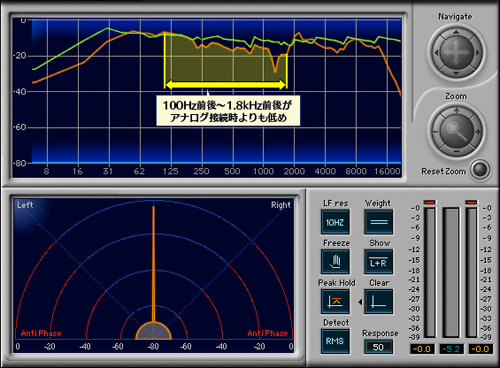This screenshot has width=500, height=368.
Task: Click the Reset Zoom round button
Action: [x=480, y=170]
